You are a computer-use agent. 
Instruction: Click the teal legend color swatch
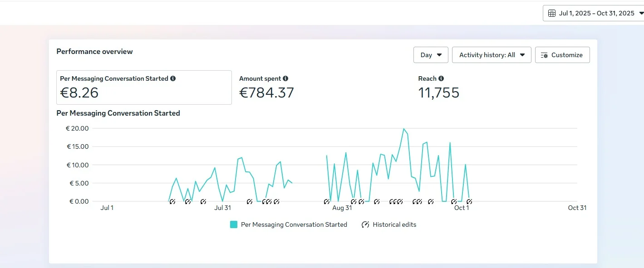(234, 224)
